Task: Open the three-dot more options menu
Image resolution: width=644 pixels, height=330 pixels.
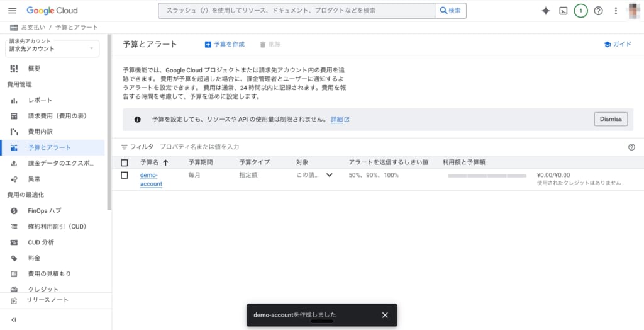Action: pyautogui.click(x=616, y=11)
